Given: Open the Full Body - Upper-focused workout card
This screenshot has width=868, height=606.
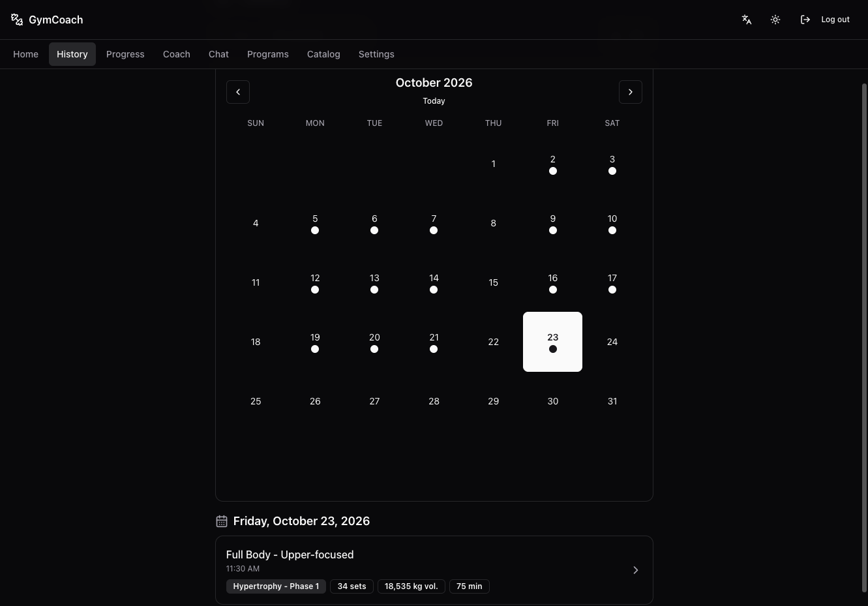Looking at the screenshot, I should pyautogui.click(x=434, y=570).
